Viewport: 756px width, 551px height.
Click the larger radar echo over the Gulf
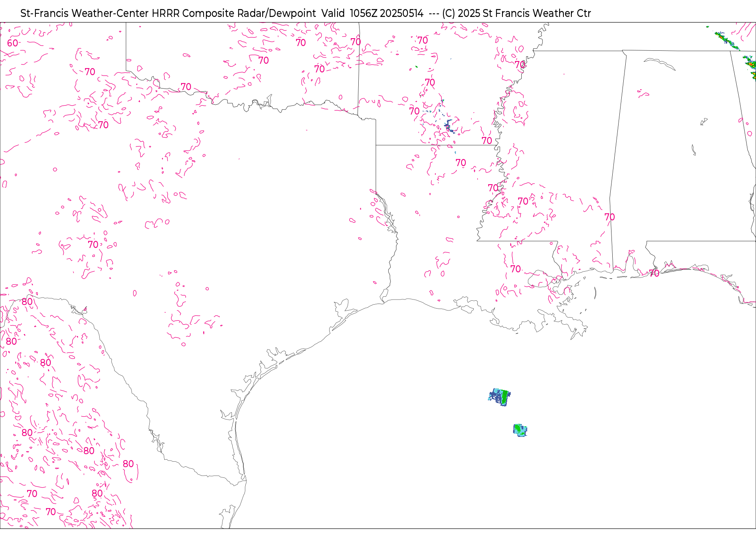point(499,397)
